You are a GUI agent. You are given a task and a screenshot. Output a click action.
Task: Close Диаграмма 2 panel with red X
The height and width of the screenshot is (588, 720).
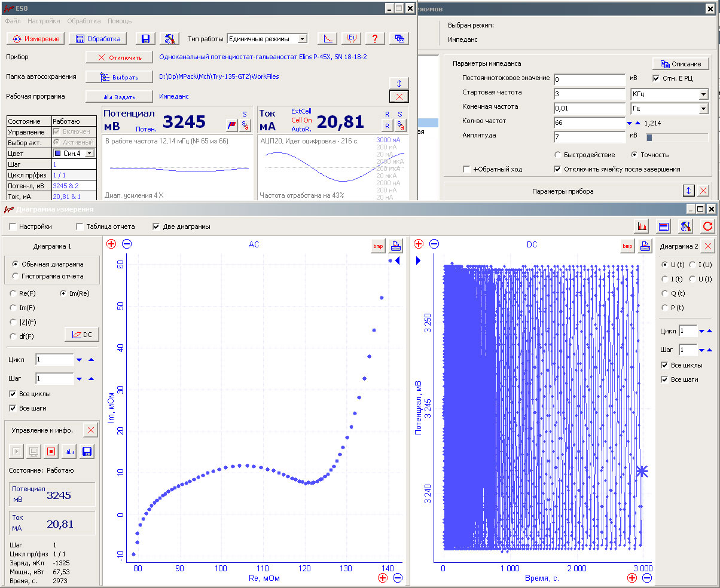[708, 246]
